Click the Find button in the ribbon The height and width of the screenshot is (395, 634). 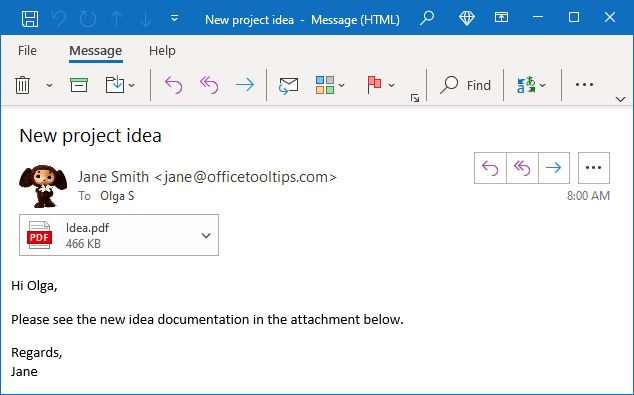coord(465,85)
